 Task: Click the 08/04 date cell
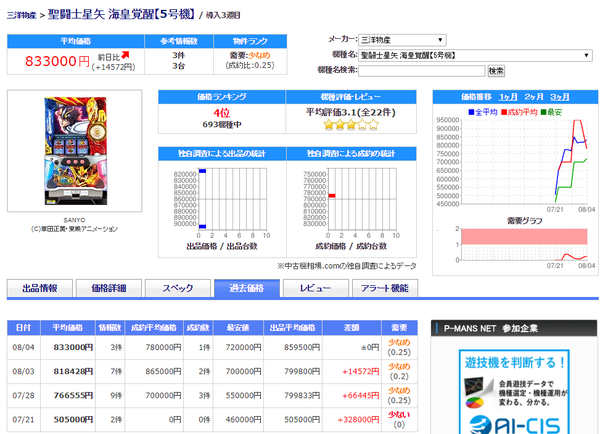(x=24, y=348)
